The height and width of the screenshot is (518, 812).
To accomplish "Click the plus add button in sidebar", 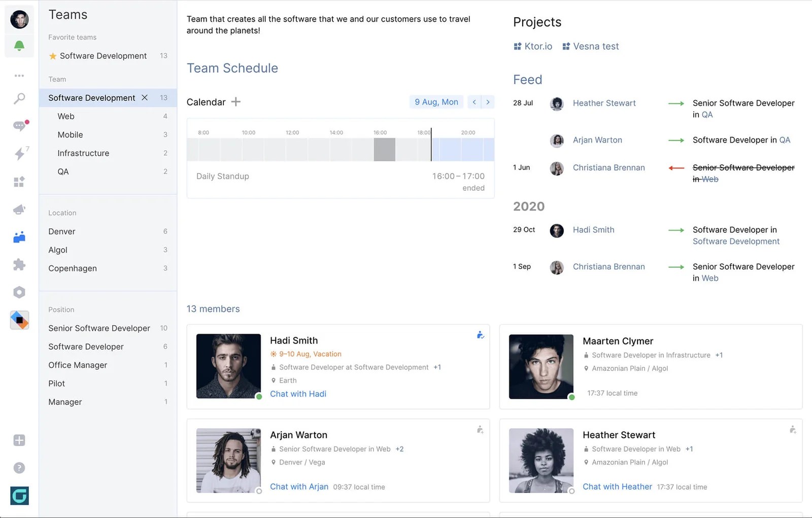I will pos(19,440).
